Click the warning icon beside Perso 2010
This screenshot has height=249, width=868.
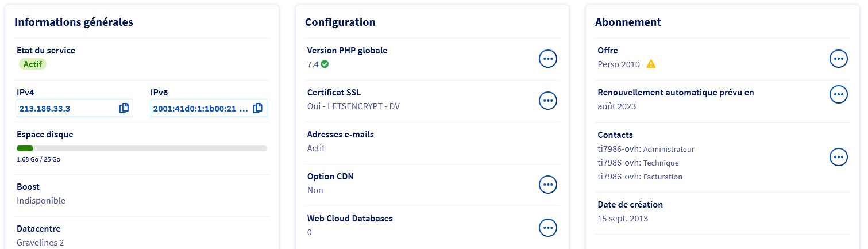coord(651,64)
